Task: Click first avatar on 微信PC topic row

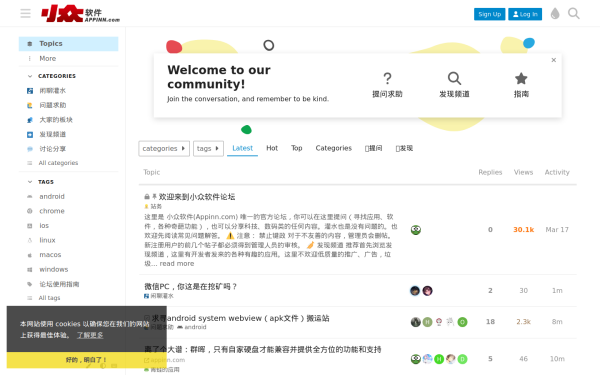Action: tap(415, 291)
